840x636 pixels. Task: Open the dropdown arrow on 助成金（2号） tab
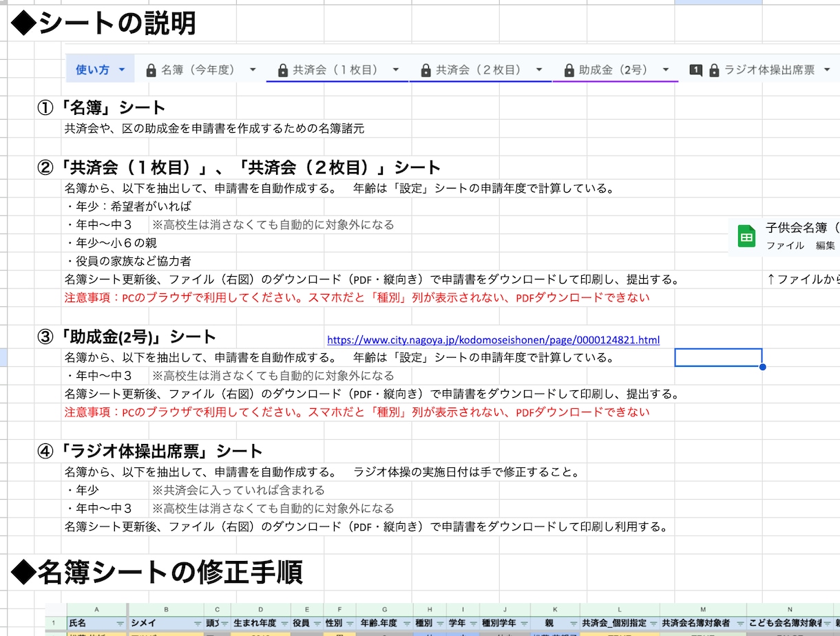click(x=666, y=70)
